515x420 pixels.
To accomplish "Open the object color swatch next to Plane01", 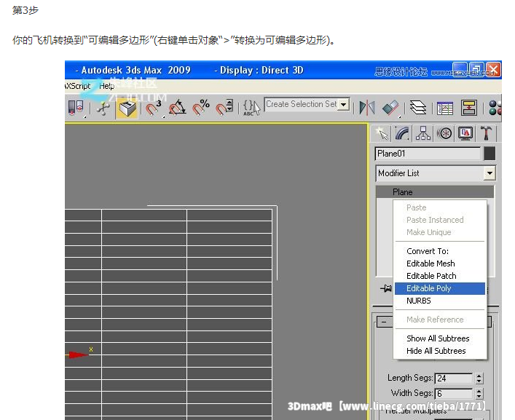I will 490,154.
